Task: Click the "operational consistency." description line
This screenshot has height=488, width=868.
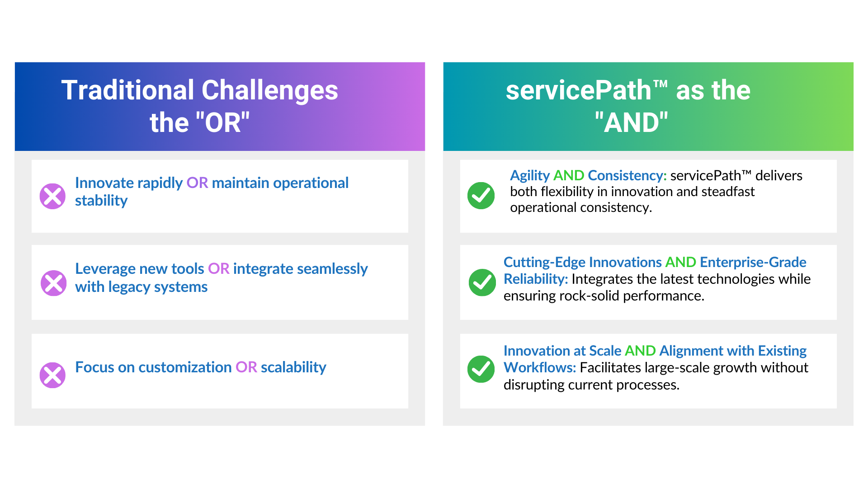Action: point(581,207)
